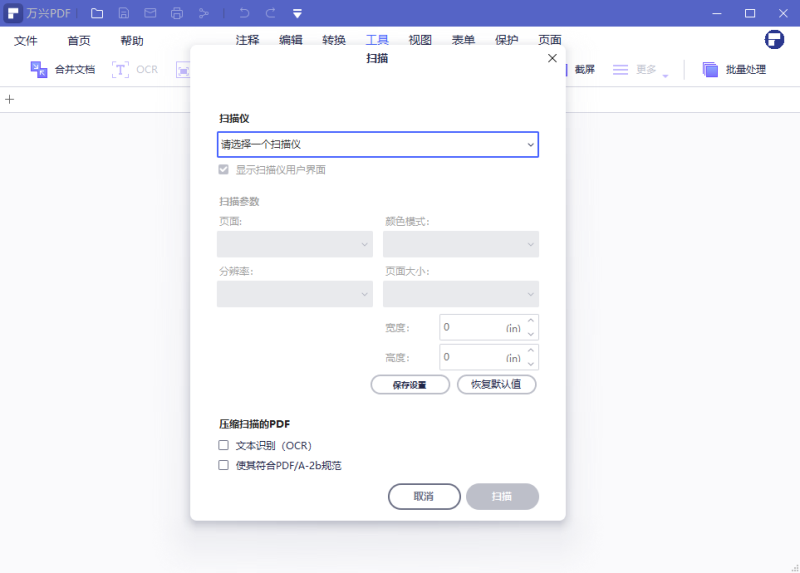
Task: Click the email envelope icon
Action: pos(150,13)
